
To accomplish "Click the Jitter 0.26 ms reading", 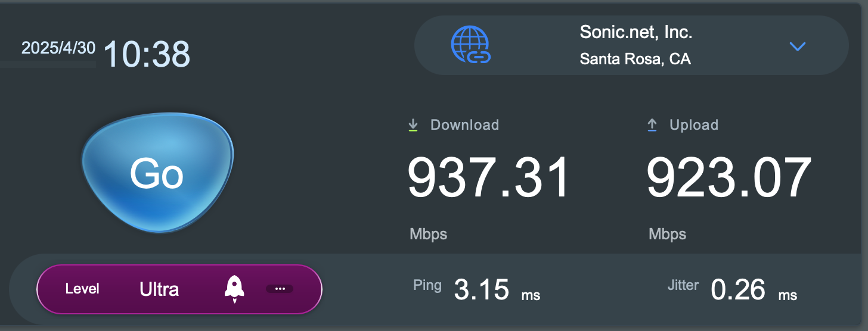I will click(x=732, y=289).
